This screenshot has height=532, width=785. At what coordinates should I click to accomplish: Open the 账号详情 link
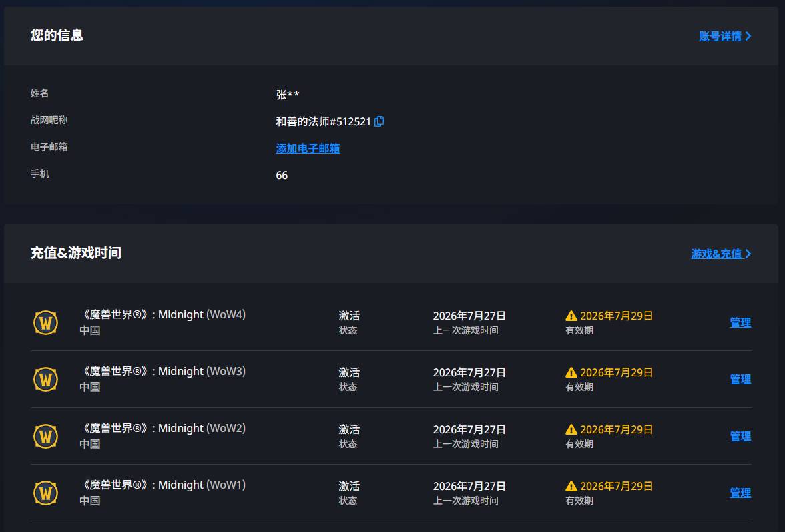[x=725, y=36]
